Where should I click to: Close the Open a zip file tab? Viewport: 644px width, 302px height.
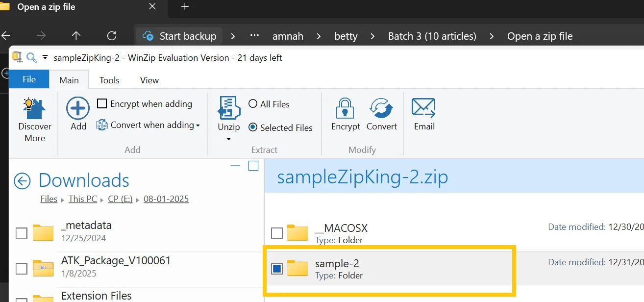point(152,7)
